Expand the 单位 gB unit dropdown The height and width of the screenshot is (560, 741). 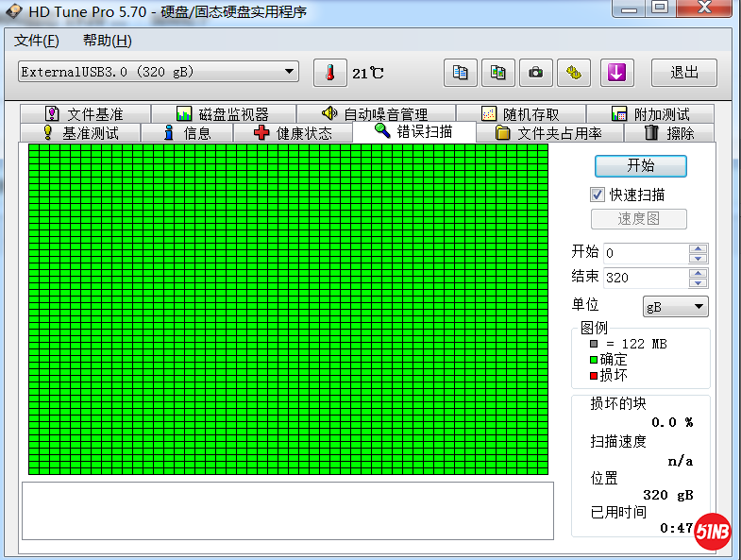699,306
